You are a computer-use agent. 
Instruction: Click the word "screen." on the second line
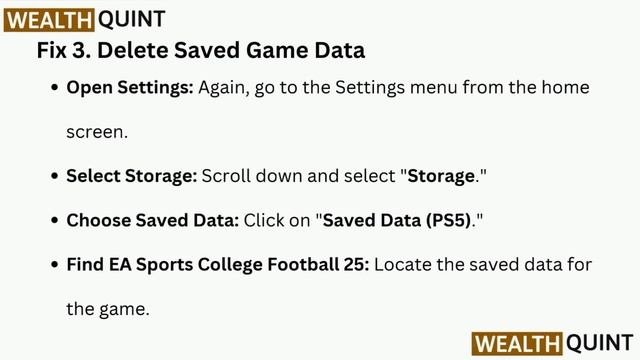pyautogui.click(x=97, y=132)
